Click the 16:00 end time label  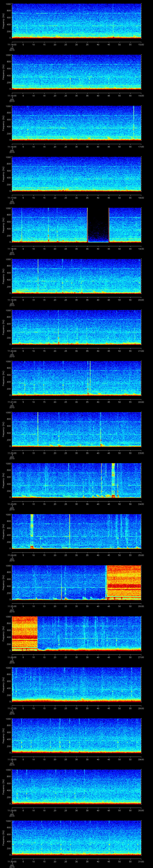point(141,96)
